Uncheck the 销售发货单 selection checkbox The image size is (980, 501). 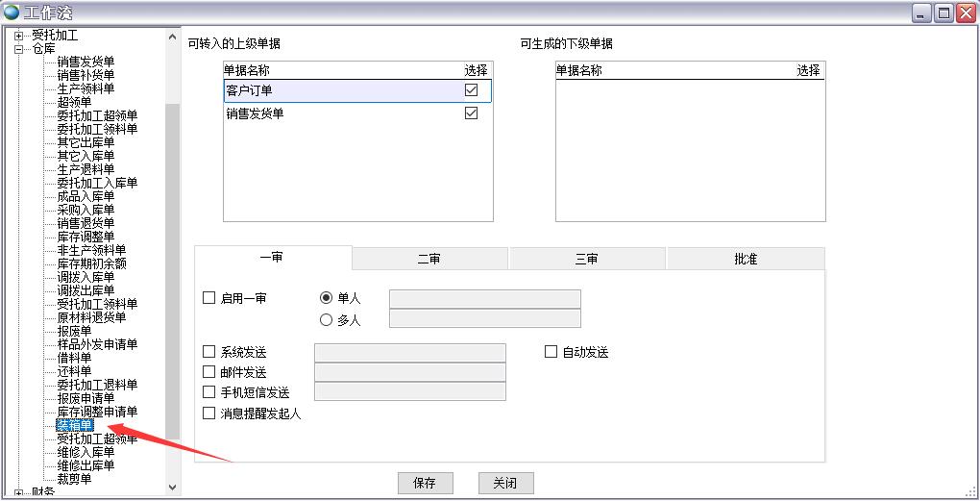[471, 113]
